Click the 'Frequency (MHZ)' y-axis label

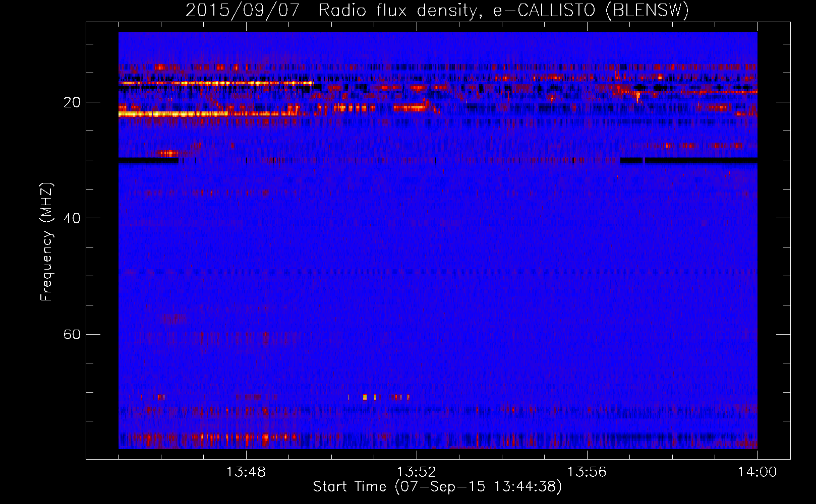[x=46, y=242]
